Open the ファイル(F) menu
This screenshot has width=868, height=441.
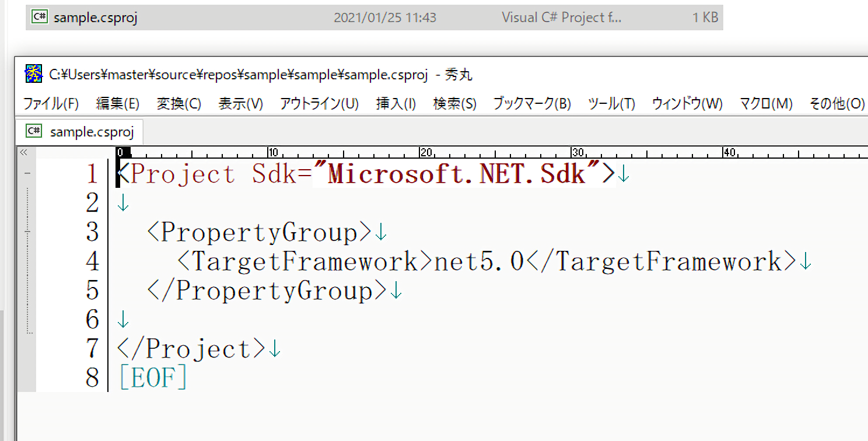(x=51, y=104)
